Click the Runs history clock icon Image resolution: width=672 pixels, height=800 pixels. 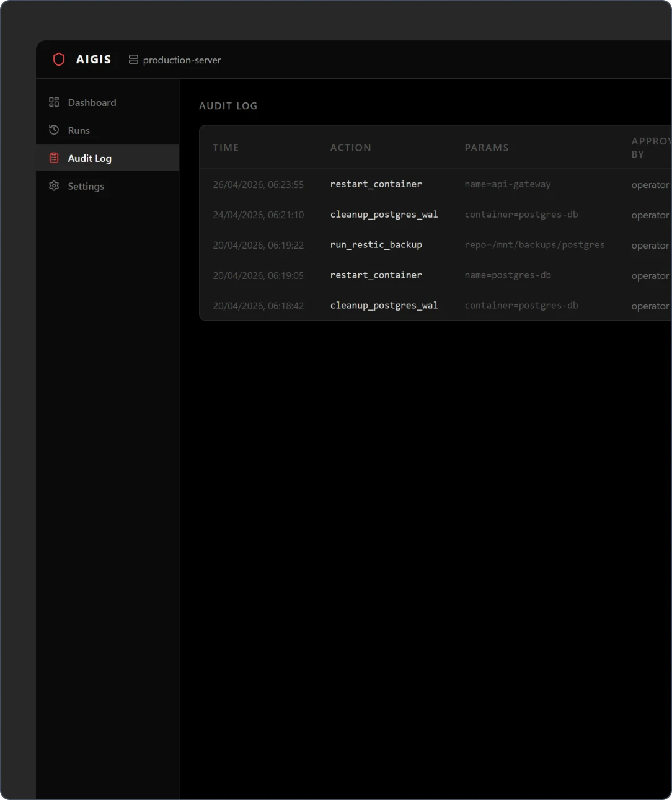point(54,130)
